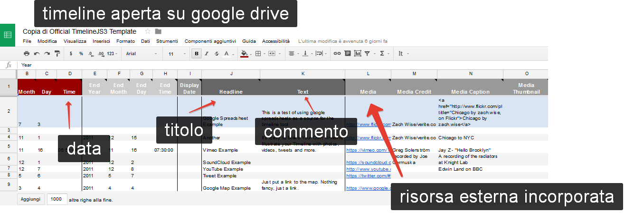Open more number formats (123)

[112, 54]
